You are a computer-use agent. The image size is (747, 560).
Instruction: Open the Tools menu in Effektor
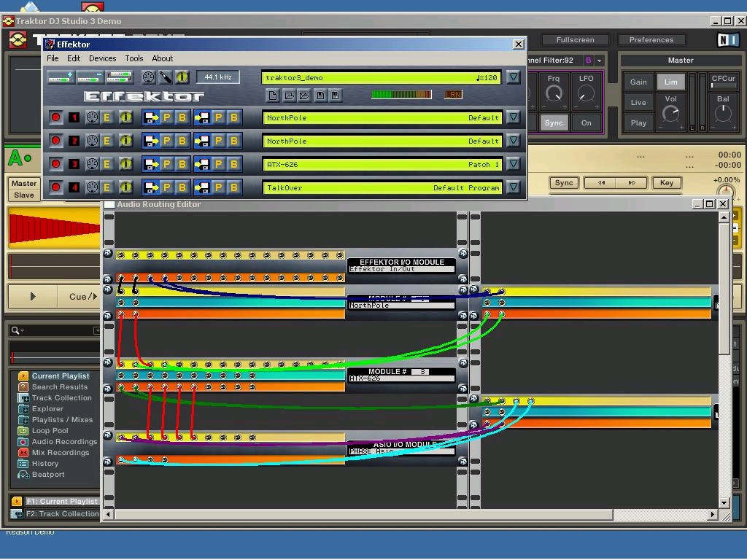point(134,58)
